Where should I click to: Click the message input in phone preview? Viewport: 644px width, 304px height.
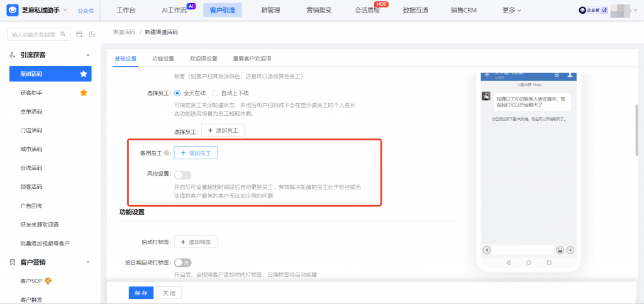[x=523, y=250]
